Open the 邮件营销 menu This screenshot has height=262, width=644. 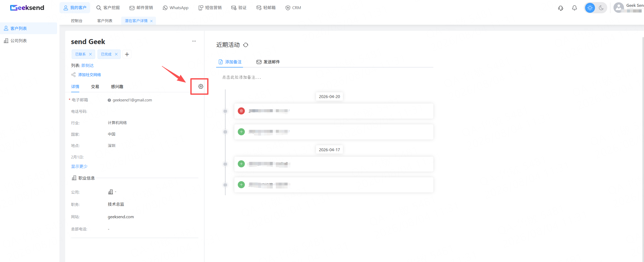coord(141,8)
